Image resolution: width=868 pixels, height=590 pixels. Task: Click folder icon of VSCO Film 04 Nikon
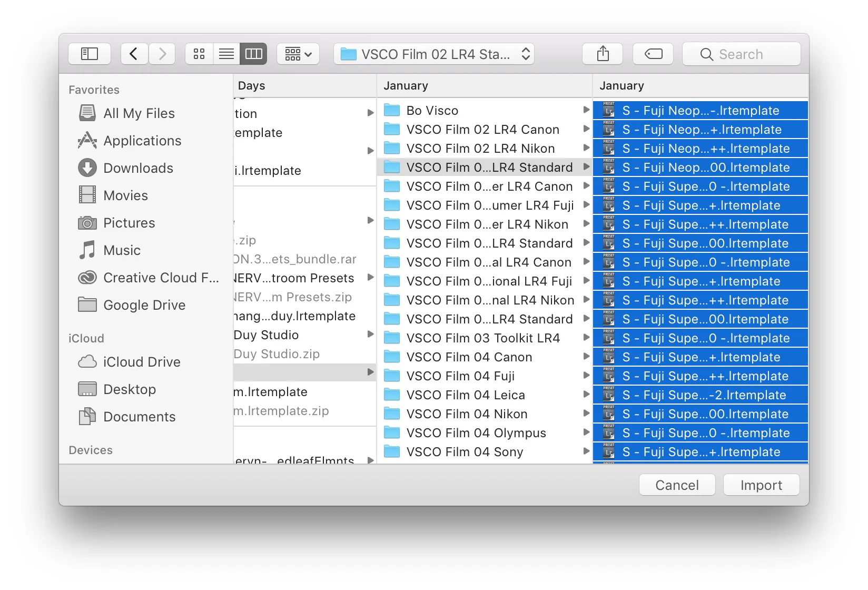(392, 414)
